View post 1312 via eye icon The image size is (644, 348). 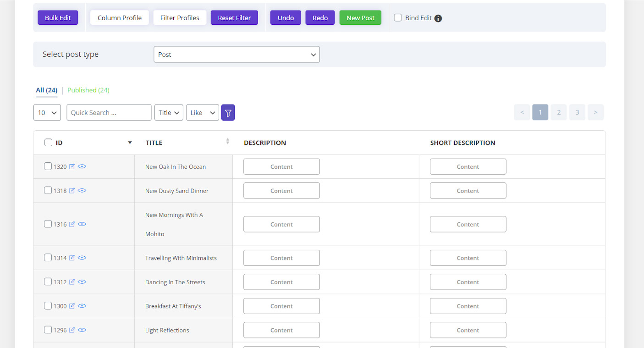pyautogui.click(x=82, y=282)
